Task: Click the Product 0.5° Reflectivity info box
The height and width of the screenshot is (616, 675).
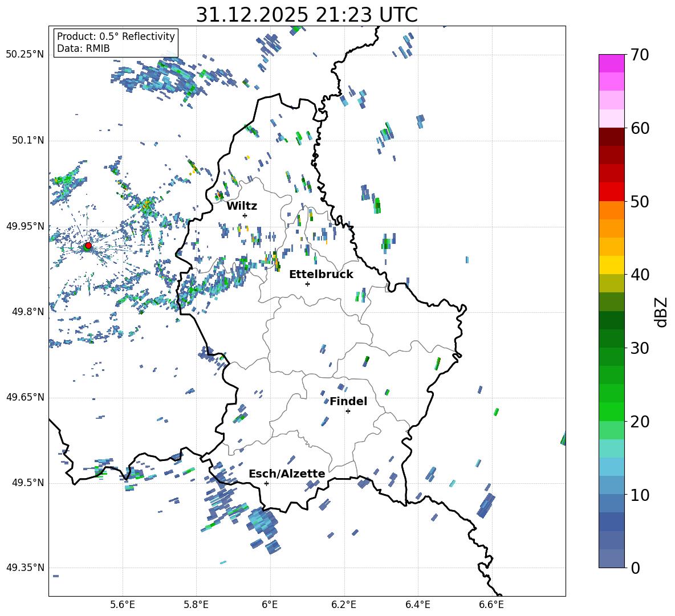Action: pyautogui.click(x=116, y=43)
